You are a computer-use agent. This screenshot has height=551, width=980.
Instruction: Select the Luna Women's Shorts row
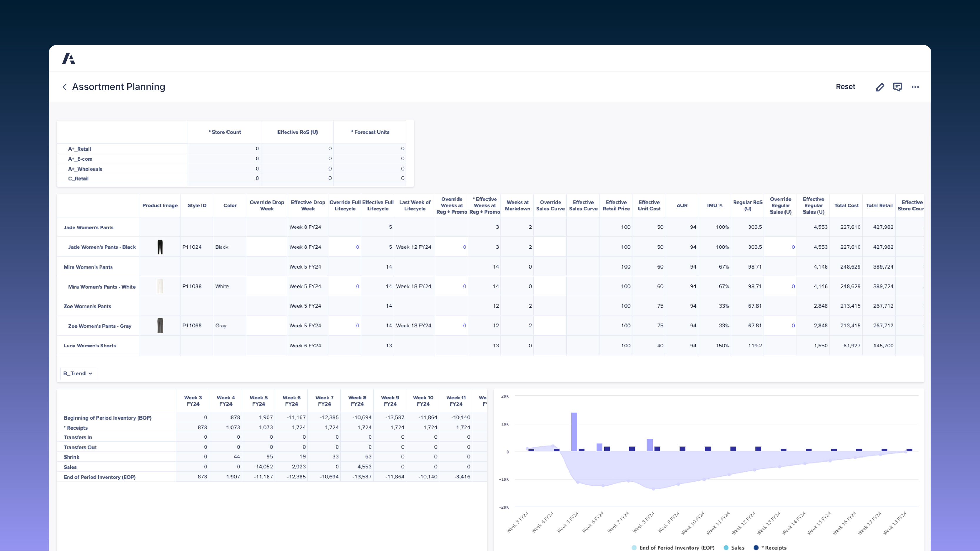coord(90,346)
